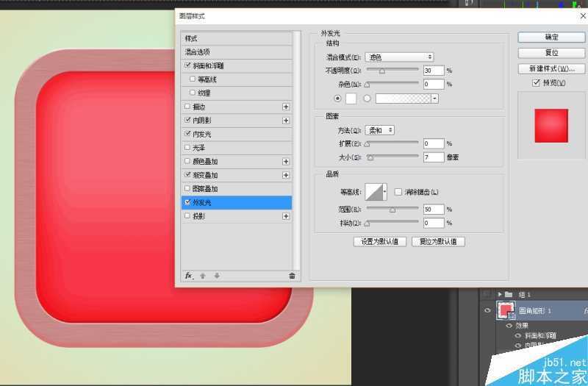Click the 杂色 slider track

(x=392, y=83)
